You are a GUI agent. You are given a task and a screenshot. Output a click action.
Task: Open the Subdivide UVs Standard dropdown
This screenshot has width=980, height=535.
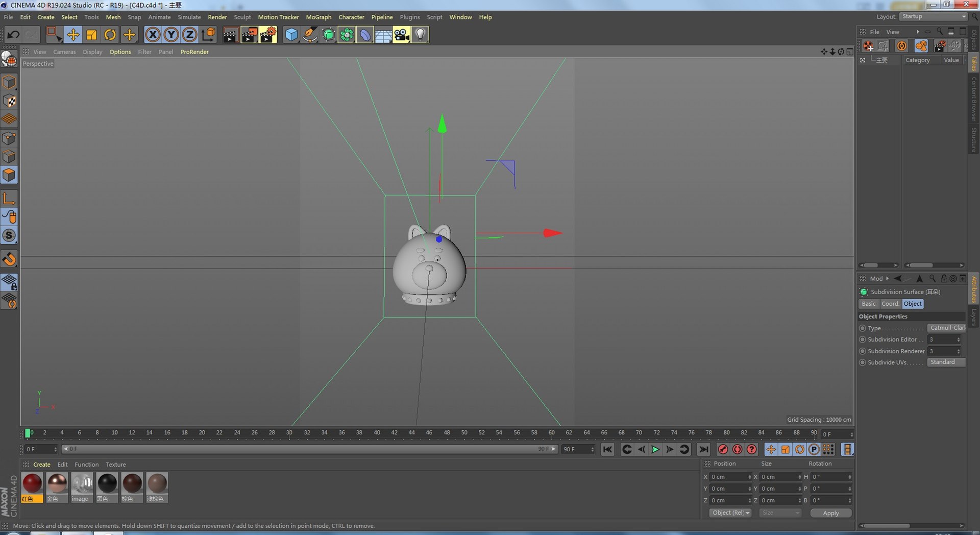coord(947,362)
